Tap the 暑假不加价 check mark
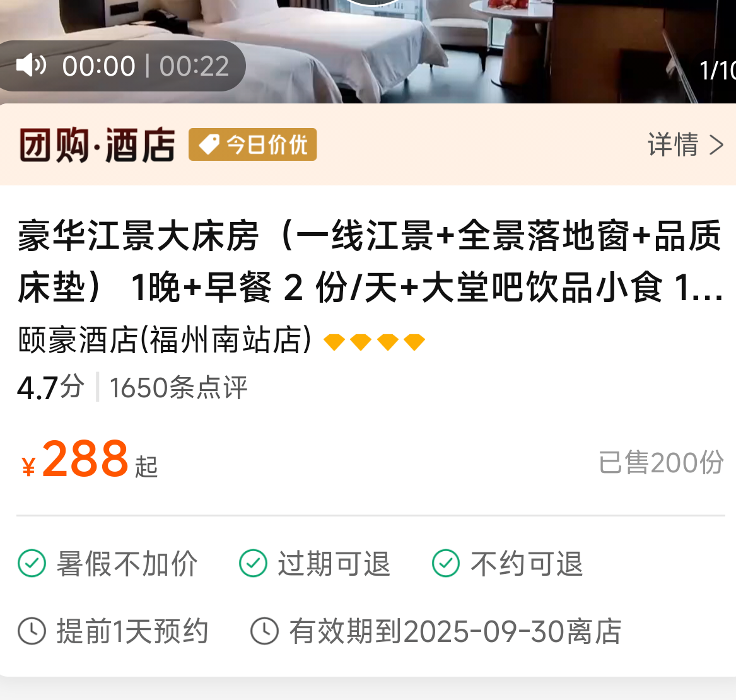 32,563
